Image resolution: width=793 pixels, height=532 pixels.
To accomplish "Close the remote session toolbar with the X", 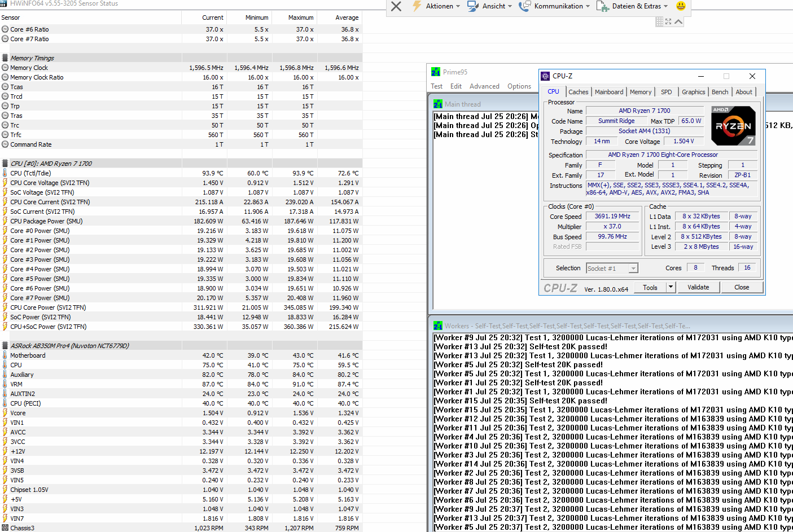I will [396, 6].
